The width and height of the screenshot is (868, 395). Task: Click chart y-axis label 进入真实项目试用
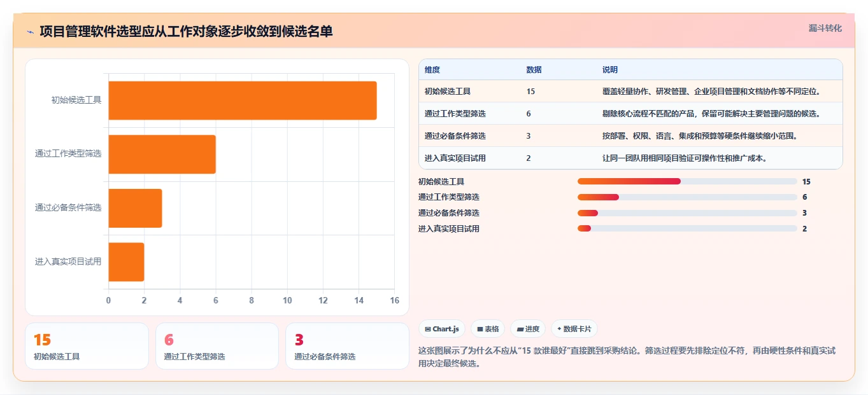click(68, 261)
